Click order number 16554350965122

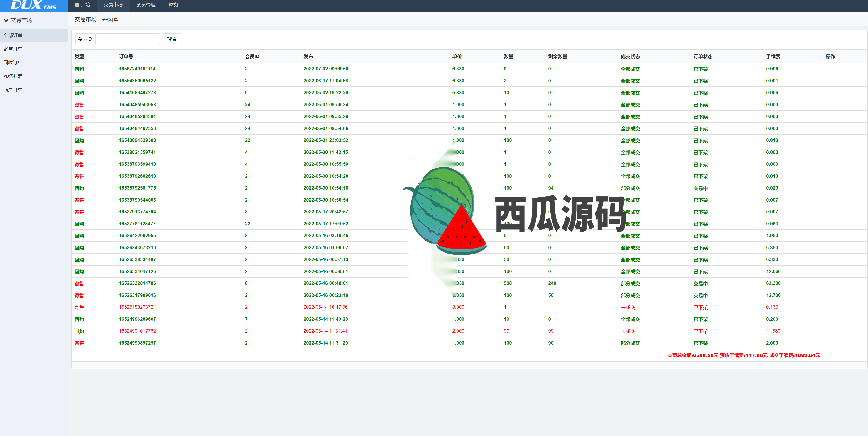pos(137,81)
